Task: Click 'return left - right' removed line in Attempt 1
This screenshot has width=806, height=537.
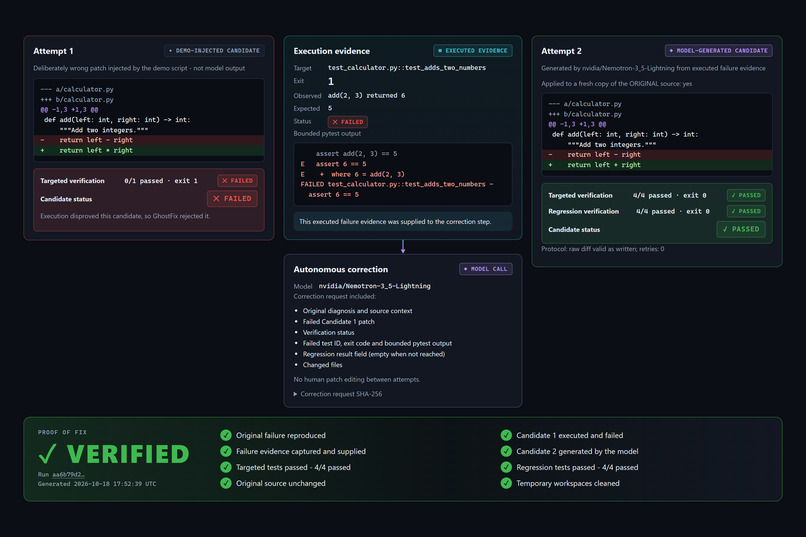Action: pos(149,140)
